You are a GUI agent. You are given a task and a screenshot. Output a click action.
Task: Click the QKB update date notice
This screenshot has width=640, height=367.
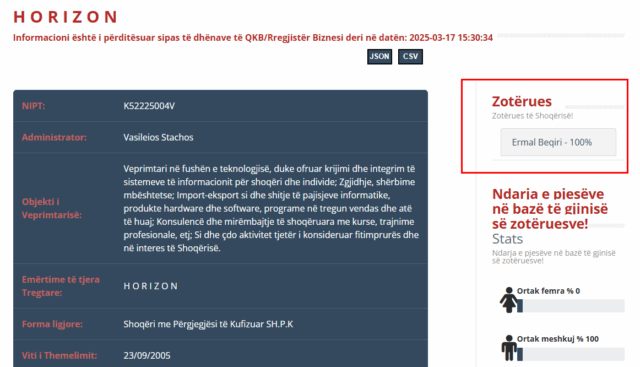[253, 38]
